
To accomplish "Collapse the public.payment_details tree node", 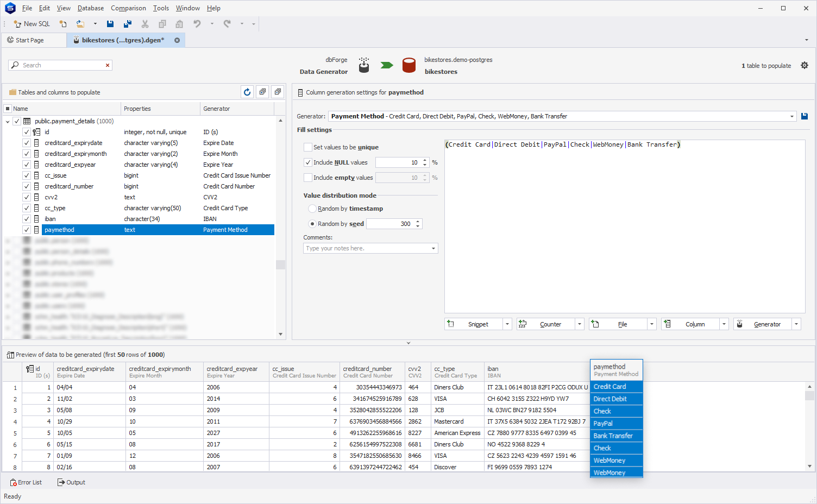I will [8, 122].
